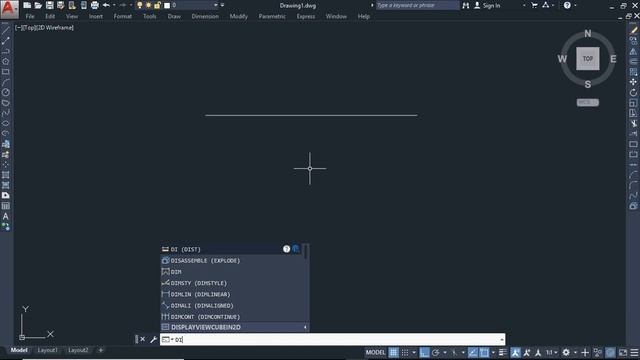The height and width of the screenshot is (360, 640).
Task: Click the Clean Screen status bar icon
Action: pyautogui.click(x=623, y=352)
